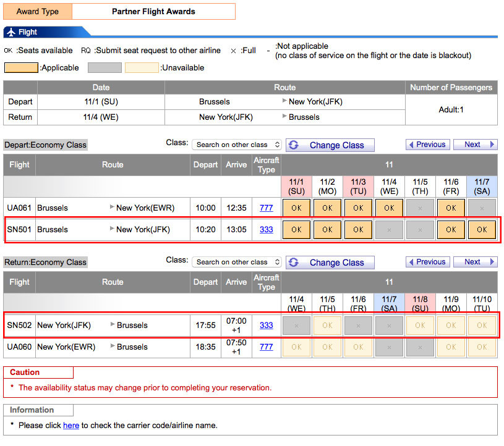Click the Change Class button for departing flights
This screenshot has height=446, width=504.
330,145
